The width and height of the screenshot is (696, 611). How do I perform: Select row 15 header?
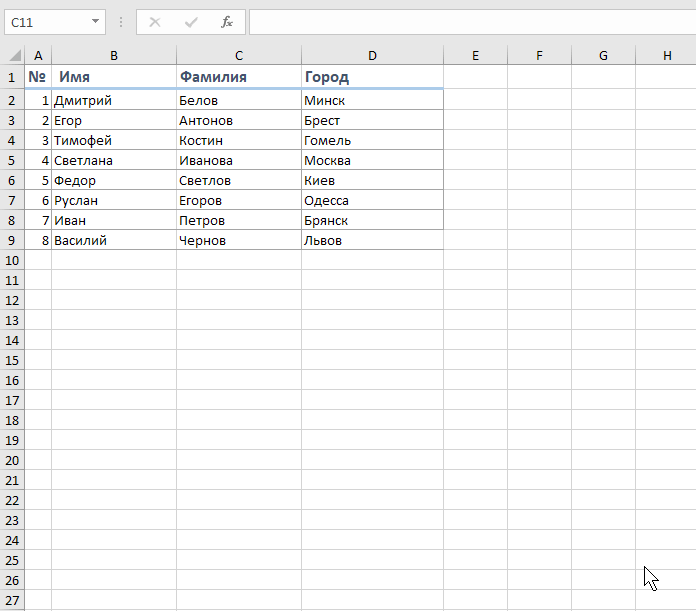(12, 360)
